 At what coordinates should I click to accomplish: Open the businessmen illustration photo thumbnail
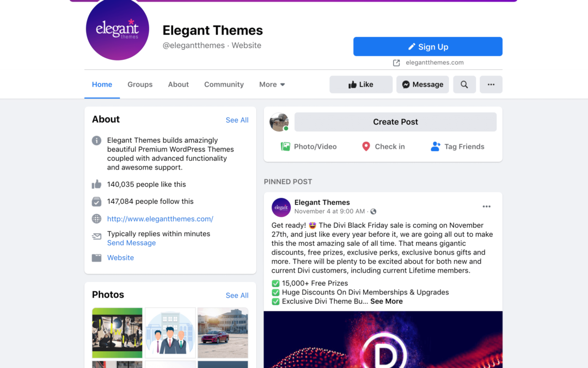[x=170, y=333]
